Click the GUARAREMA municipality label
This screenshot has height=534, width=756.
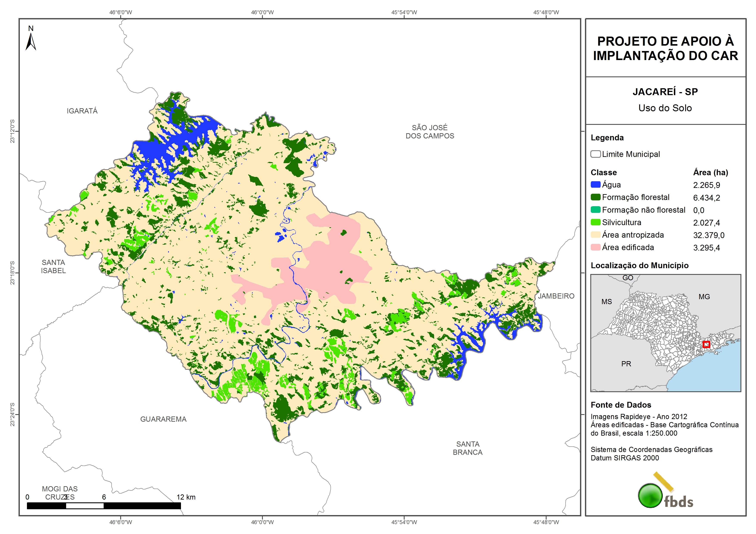pos(163,419)
